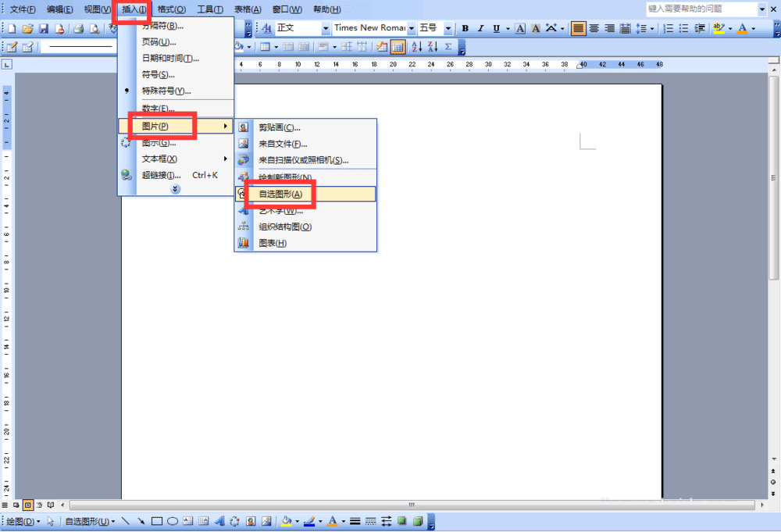Sort ascending A to Z icon
Image resolution: width=781 pixels, height=532 pixels.
[x=417, y=47]
